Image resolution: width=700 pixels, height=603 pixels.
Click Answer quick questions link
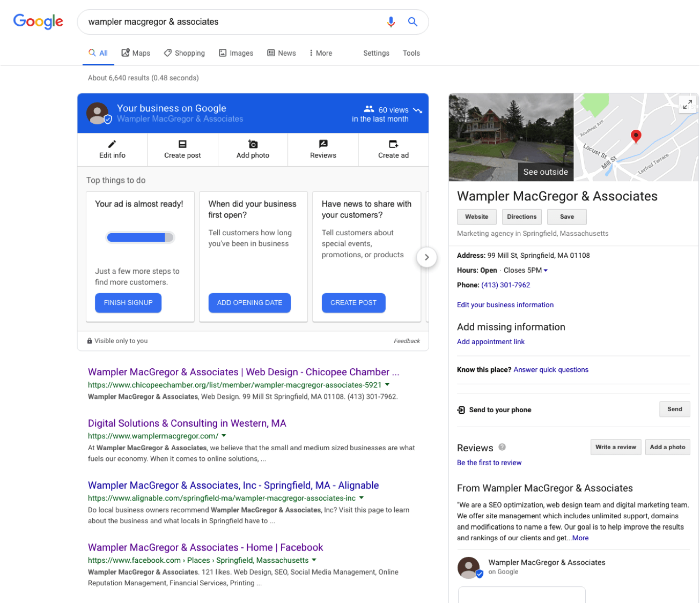pos(551,369)
